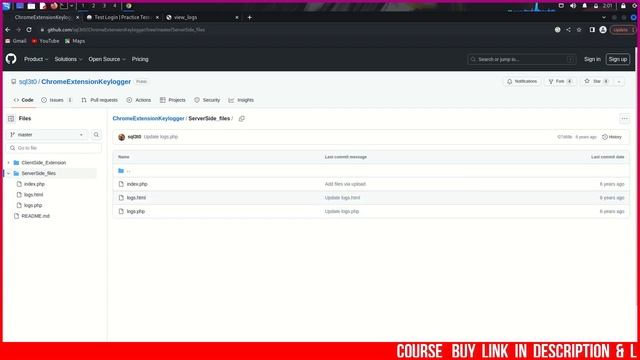640x360 pixels.
Task: Expand the ClientSide_Extension folder
Action: pyautogui.click(x=9, y=163)
